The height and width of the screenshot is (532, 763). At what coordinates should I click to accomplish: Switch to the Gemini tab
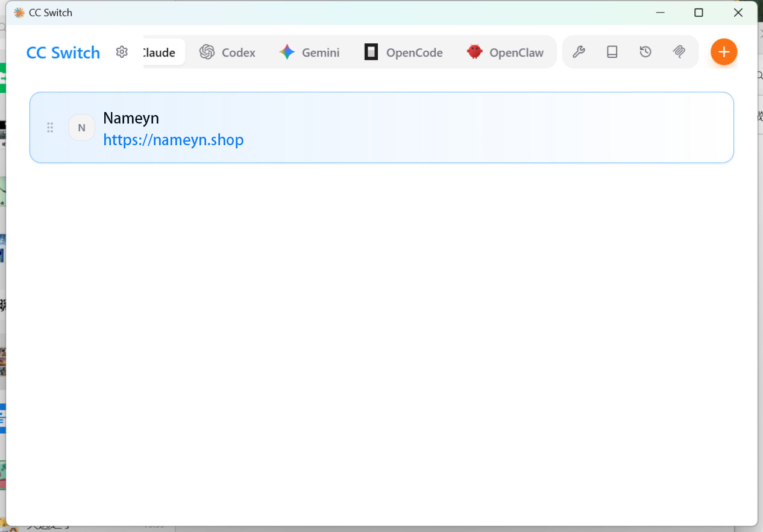pyautogui.click(x=310, y=52)
